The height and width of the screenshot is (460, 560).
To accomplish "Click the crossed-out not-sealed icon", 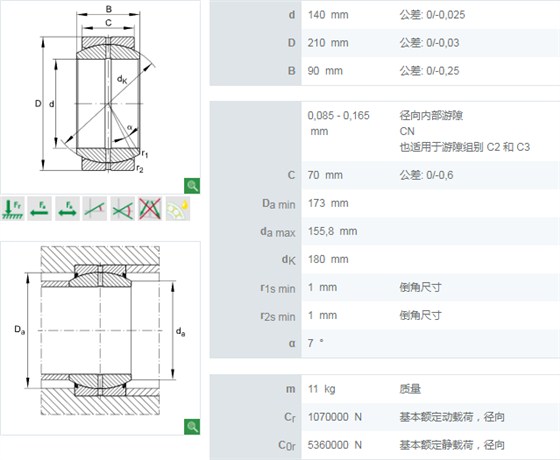I will coord(150,209).
